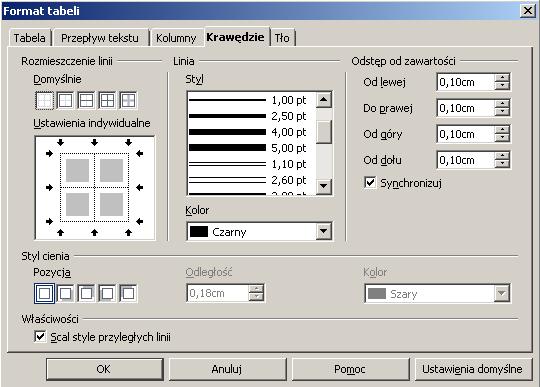Switch to the Kolumny tab
540x387 pixels.
point(176,38)
